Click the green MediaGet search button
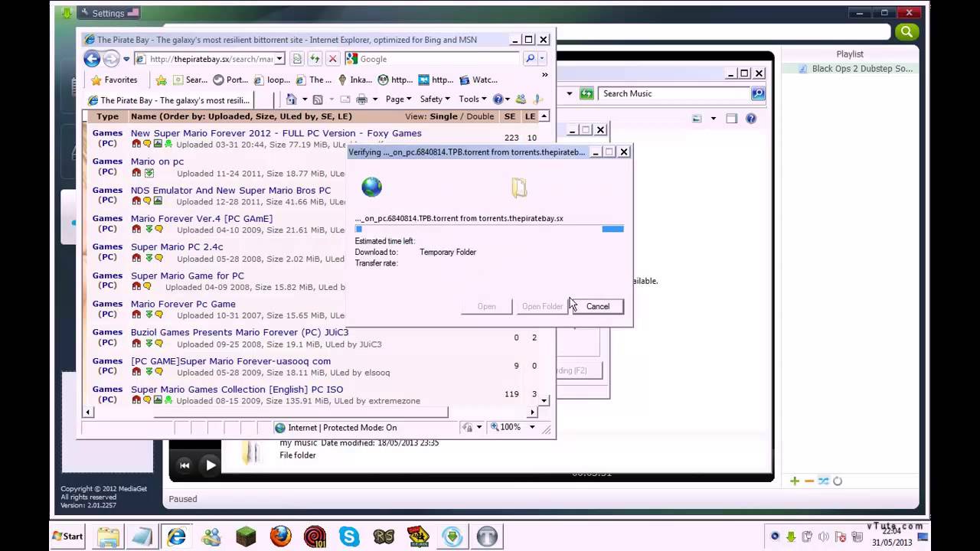This screenshot has width=980, height=551. 906,31
